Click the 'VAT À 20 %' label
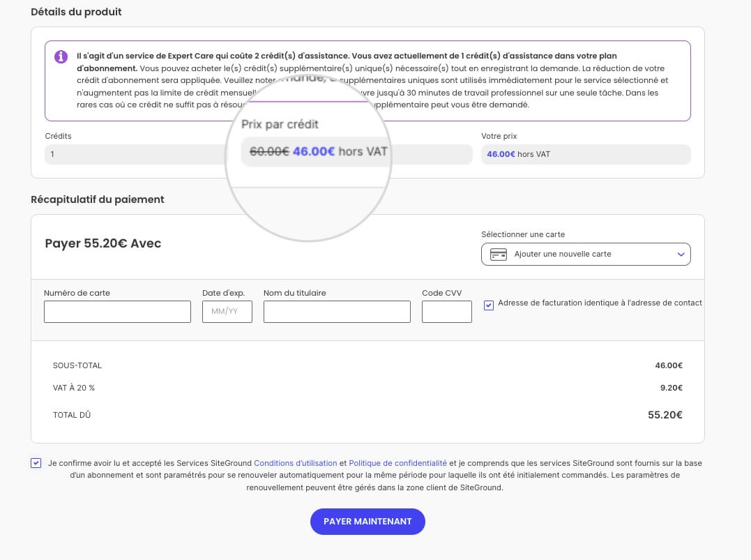The width and height of the screenshot is (751, 560). [x=74, y=388]
